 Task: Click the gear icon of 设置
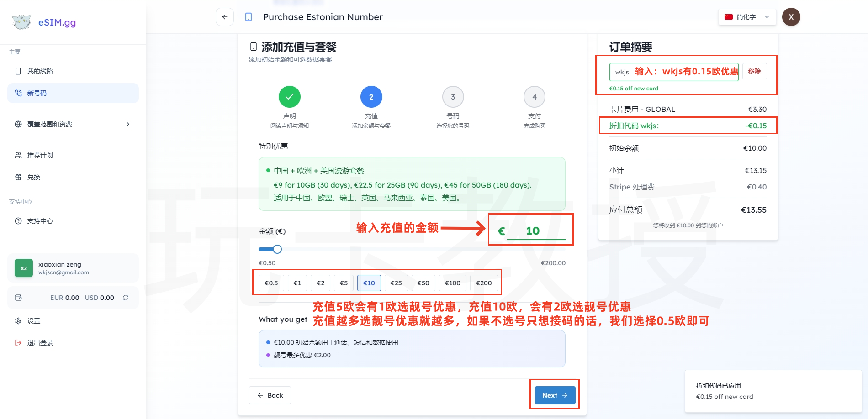pyautogui.click(x=18, y=321)
